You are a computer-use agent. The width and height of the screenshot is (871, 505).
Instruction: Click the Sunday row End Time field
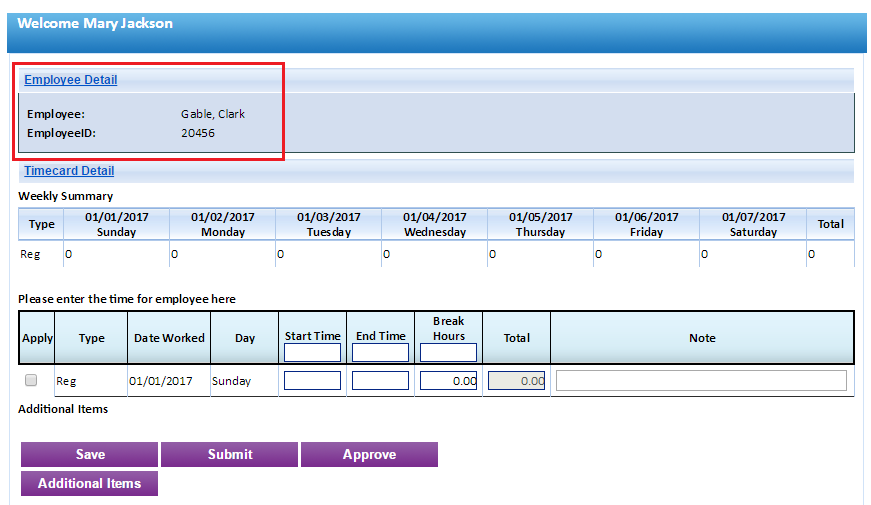click(x=381, y=381)
